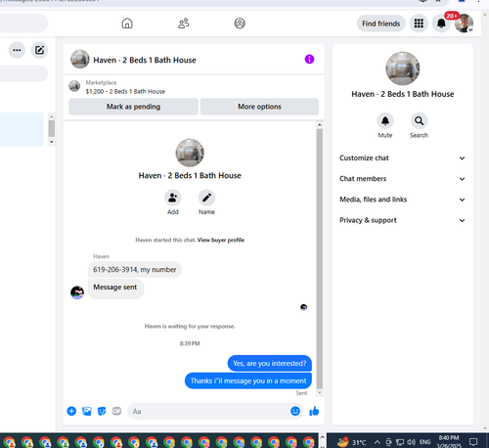Viewport: 489px width, 448px height.
Task: Choose a GIF icon in composer
Action: point(116,411)
